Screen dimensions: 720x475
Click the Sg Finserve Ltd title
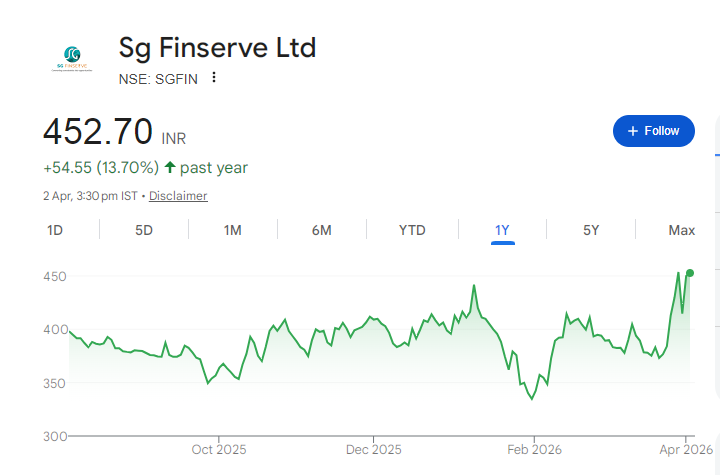(217, 48)
